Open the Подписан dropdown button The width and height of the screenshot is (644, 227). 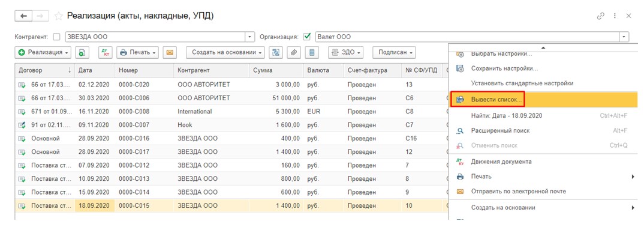[395, 52]
